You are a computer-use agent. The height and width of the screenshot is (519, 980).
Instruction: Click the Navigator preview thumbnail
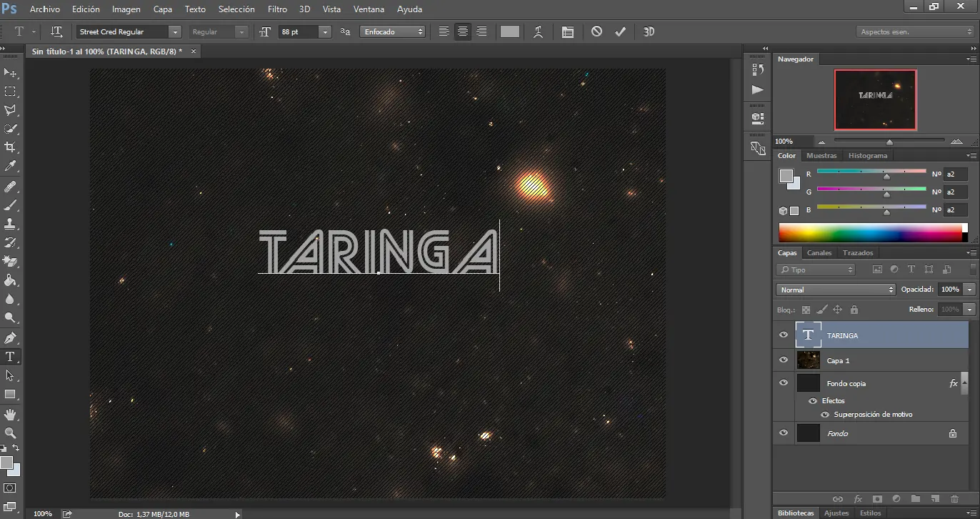[876, 99]
